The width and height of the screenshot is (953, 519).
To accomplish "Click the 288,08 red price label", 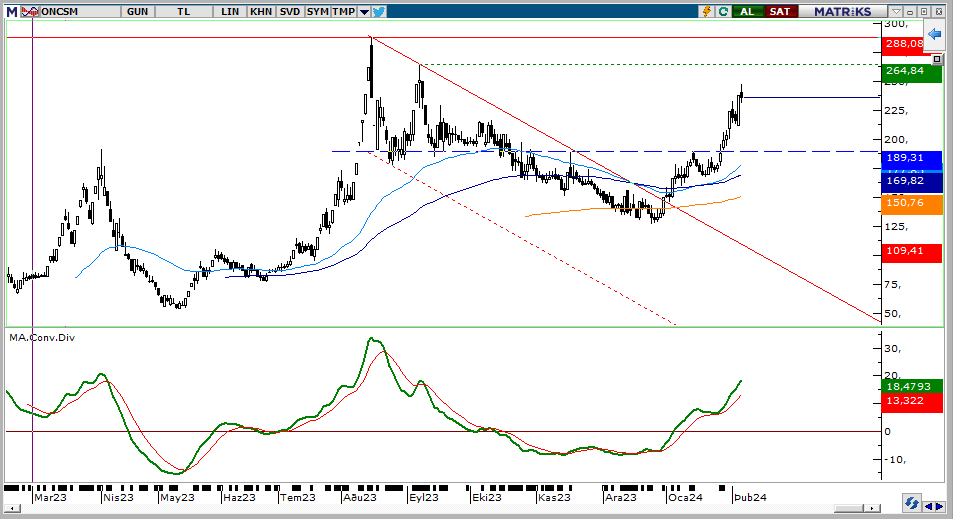I will point(904,44).
